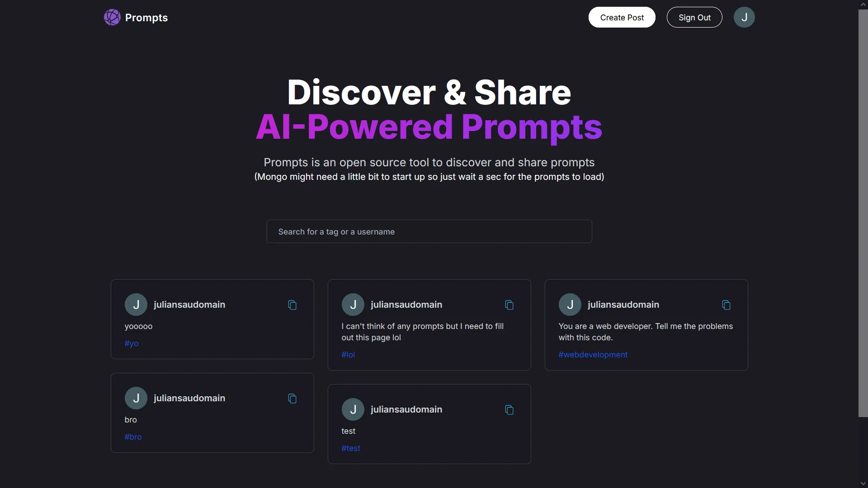The width and height of the screenshot is (868, 488).
Task: Focus the tag or username search field
Action: (x=429, y=231)
